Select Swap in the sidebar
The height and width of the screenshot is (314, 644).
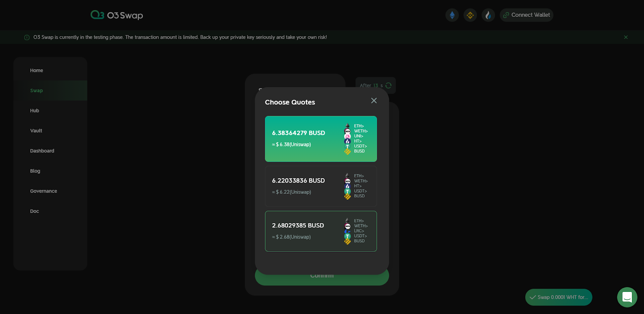[x=50, y=90]
